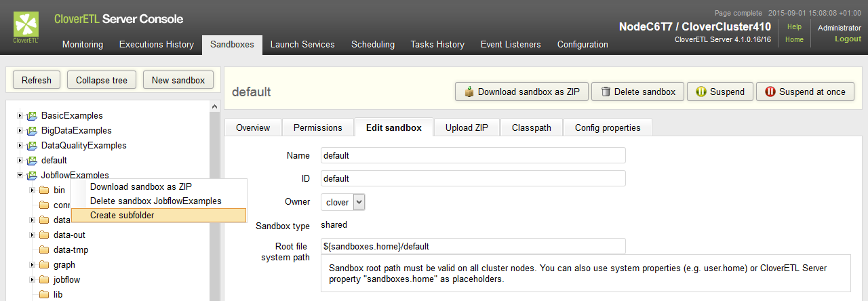
Task: Click the BasicExamples sandbox icon
Action: pyautogui.click(x=32, y=116)
